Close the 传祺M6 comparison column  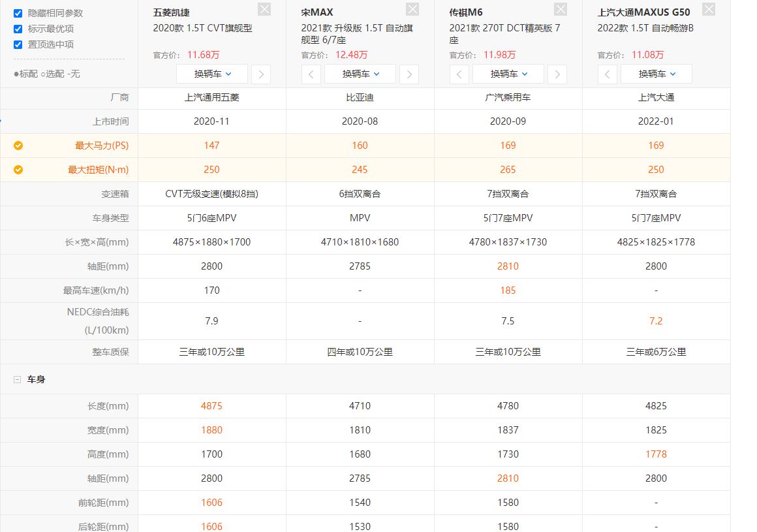pyautogui.click(x=561, y=9)
